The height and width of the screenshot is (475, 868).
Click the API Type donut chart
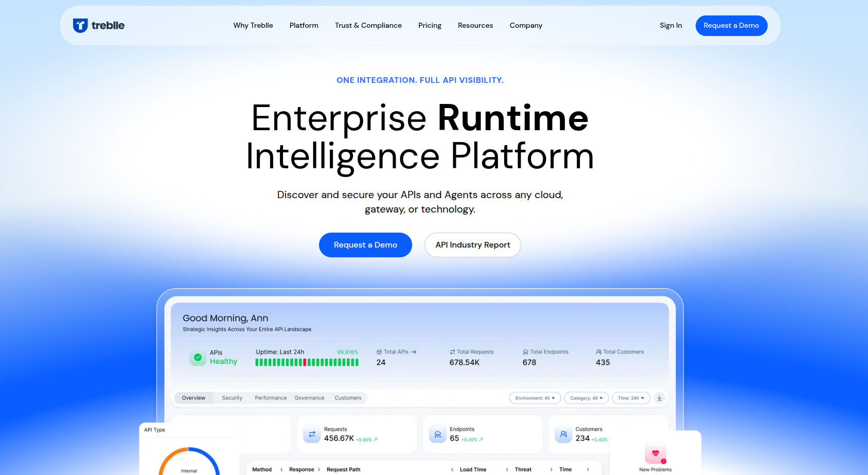click(x=189, y=461)
